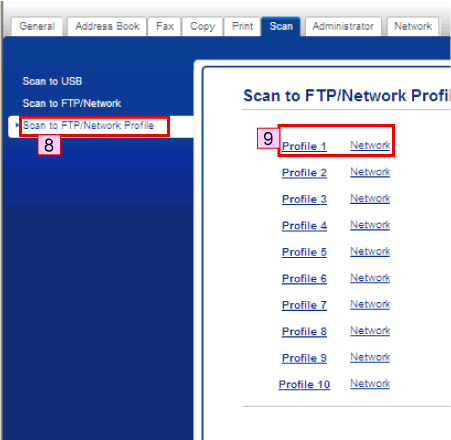This screenshot has width=451, height=440.
Task: Open the Profile 10 link
Action: click(x=304, y=384)
